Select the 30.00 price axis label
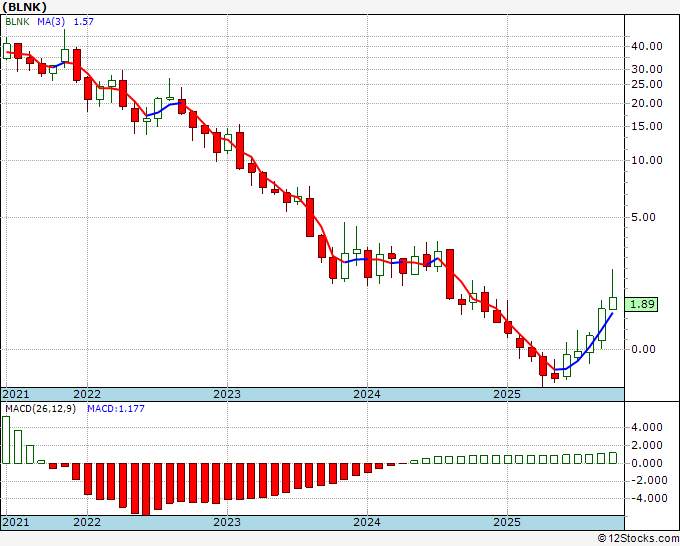Viewport: 680px width, 546px height. 647,69
